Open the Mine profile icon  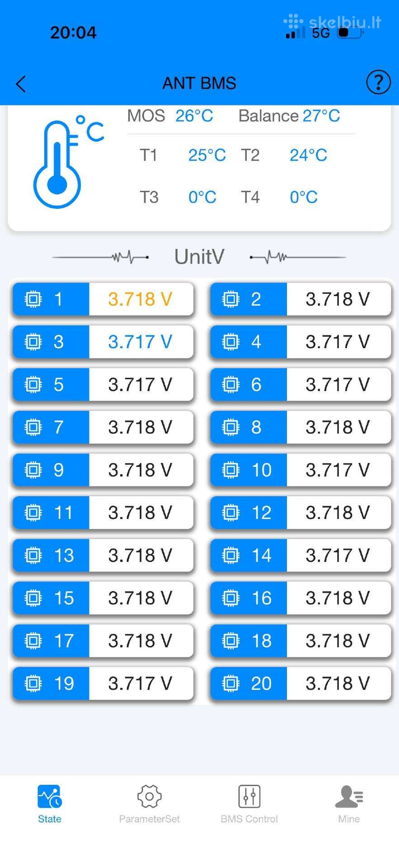(349, 797)
